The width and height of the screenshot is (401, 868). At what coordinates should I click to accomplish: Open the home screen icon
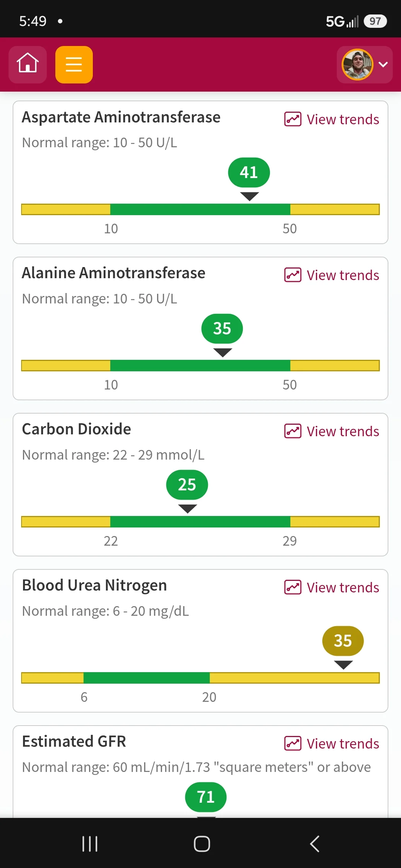click(x=28, y=65)
